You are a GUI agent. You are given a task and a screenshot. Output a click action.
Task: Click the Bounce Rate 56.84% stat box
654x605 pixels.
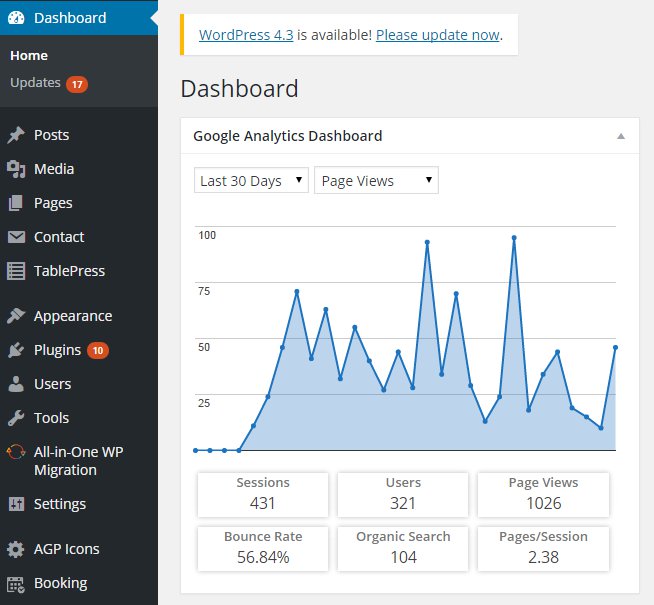(263, 549)
